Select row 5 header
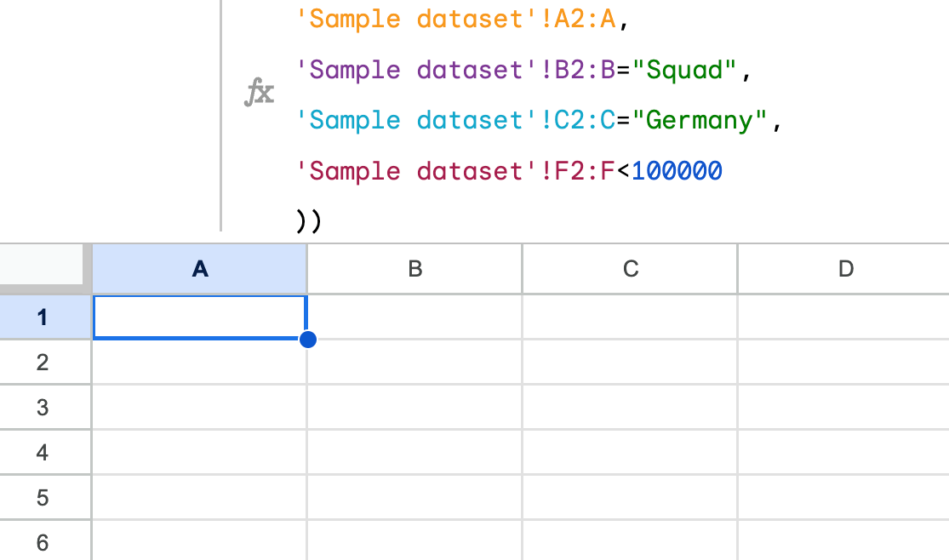 point(45,497)
